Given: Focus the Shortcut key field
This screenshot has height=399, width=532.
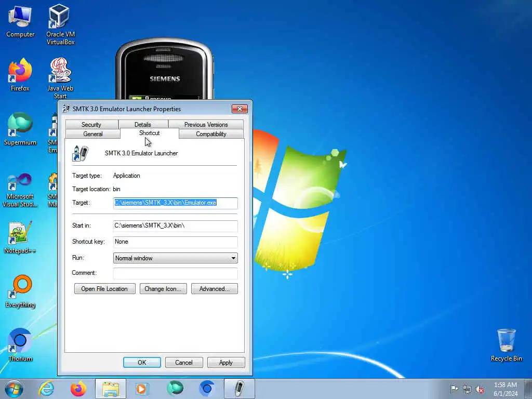Looking at the screenshot, I should click(x=176, y=242).
